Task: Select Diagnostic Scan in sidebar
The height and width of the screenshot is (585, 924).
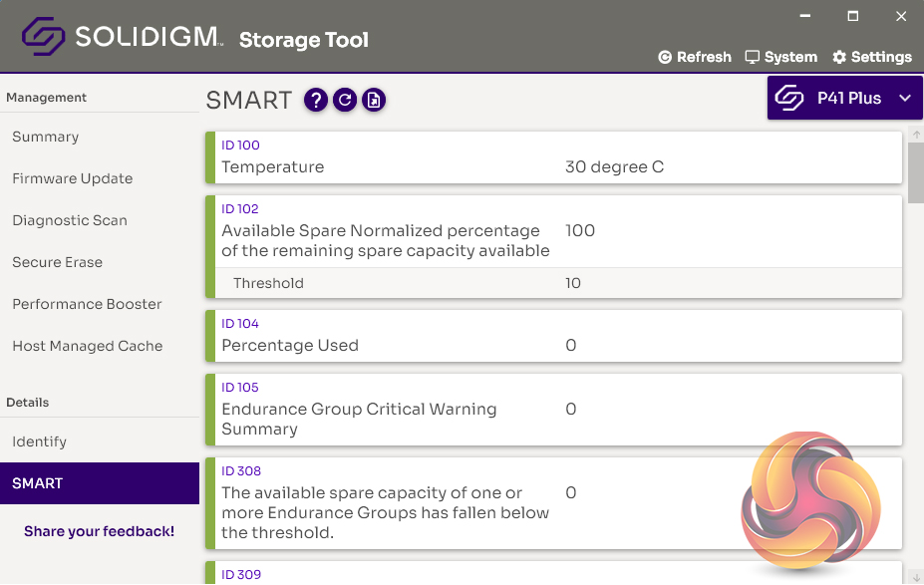Action: (x=70, y=220)
